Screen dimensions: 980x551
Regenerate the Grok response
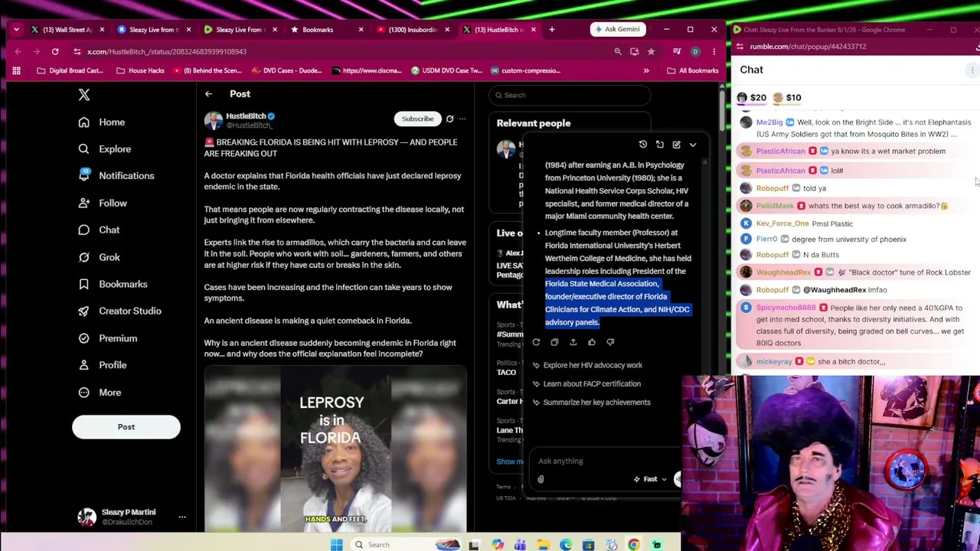click(x=536, y=342)
